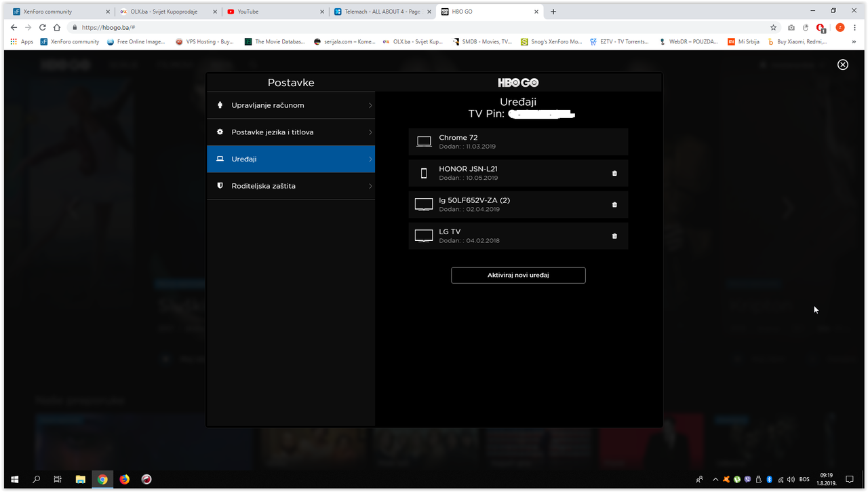Delete the HONOR JSN-L21 device
Screen dimensions: 868x492
(x=614, y=173)
